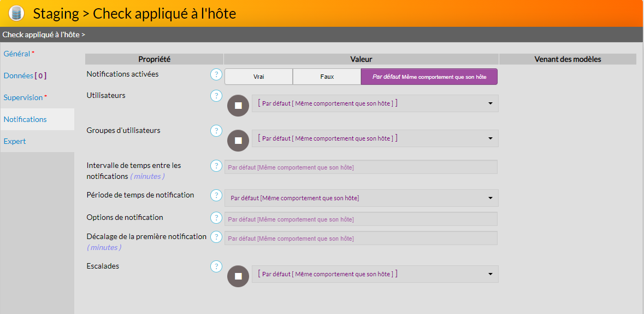Select Par défaut option for notifications
Viewport: 644px width, 314px height.
[429, 77]
